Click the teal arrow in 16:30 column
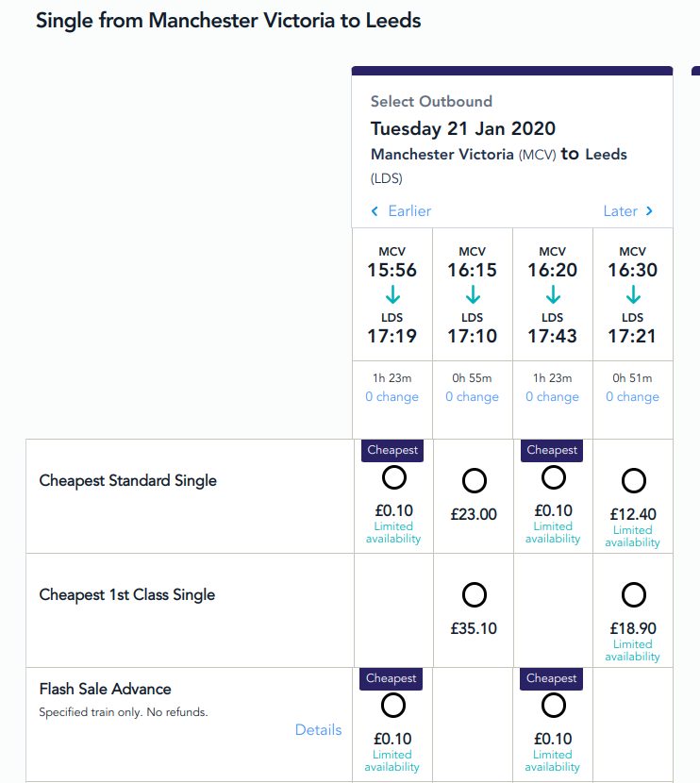The image size is (700, 783). 633,295
